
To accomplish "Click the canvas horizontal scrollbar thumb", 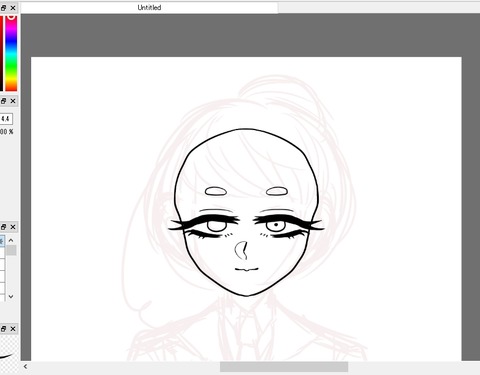I will [284, 367].
